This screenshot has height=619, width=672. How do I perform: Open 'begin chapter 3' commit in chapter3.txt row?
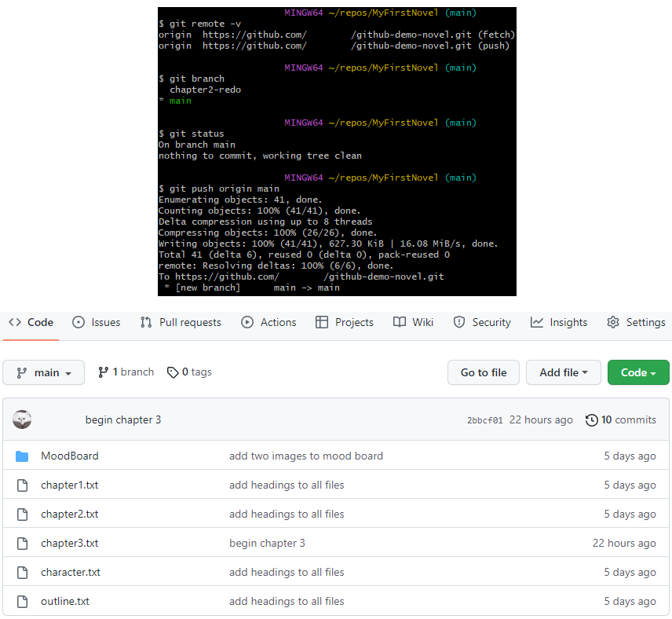(267, 543)
